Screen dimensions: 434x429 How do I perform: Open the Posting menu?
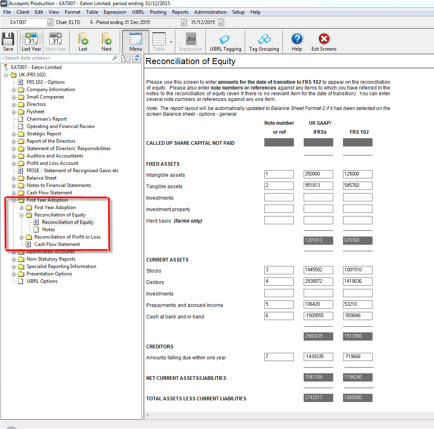pos(158,12)
